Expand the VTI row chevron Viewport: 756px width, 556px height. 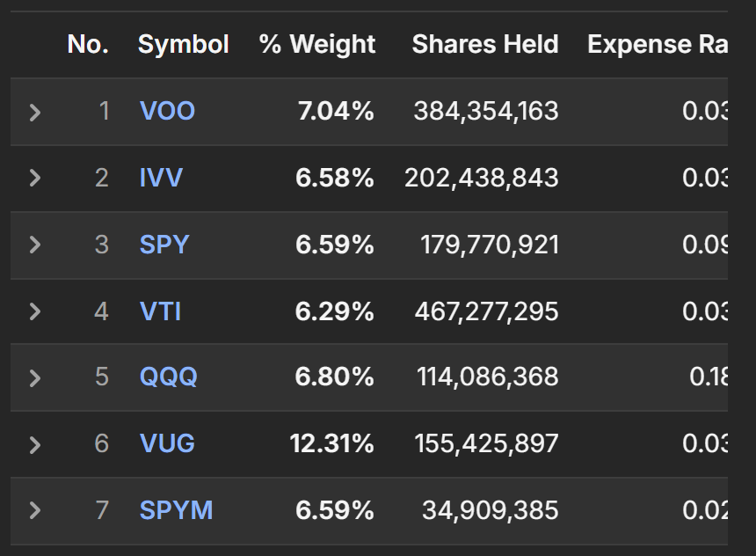click(34, 311)
